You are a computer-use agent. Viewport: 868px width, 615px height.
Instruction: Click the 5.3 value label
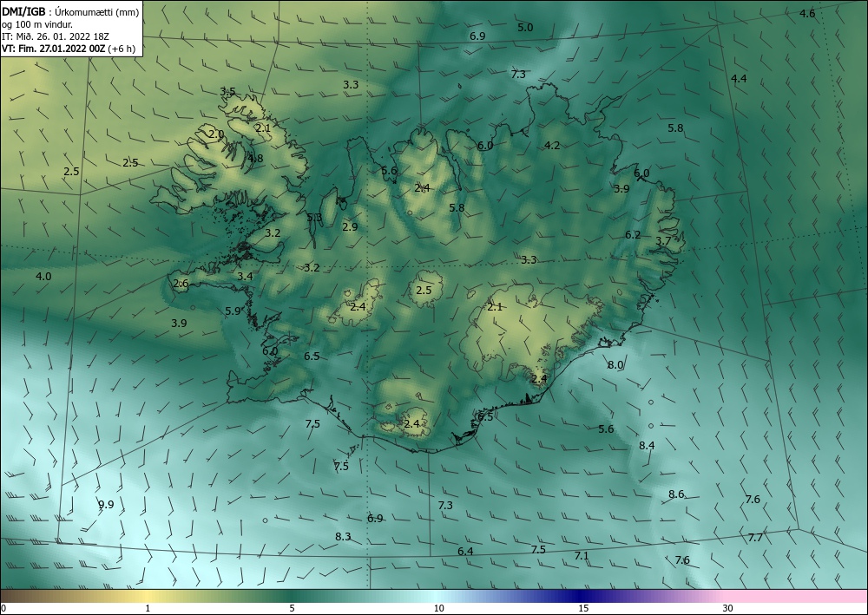314,218
